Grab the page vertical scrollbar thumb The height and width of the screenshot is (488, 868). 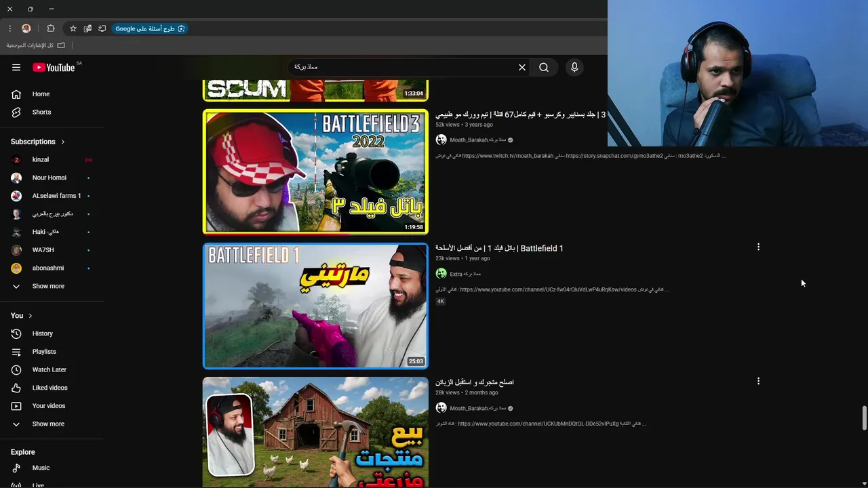[864, 418]
